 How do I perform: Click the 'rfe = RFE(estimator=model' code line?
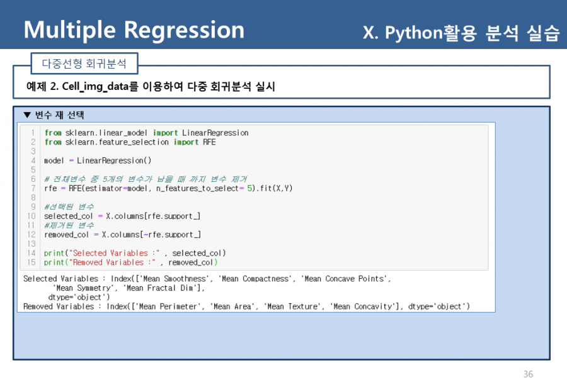click(x=168, y=188)
